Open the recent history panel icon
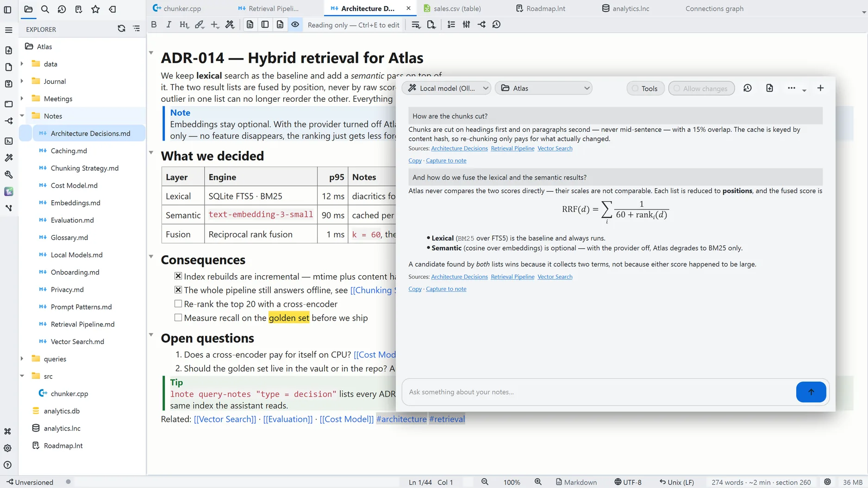The image size is (868, 488). pyautogui.click(x=62, y=9)
